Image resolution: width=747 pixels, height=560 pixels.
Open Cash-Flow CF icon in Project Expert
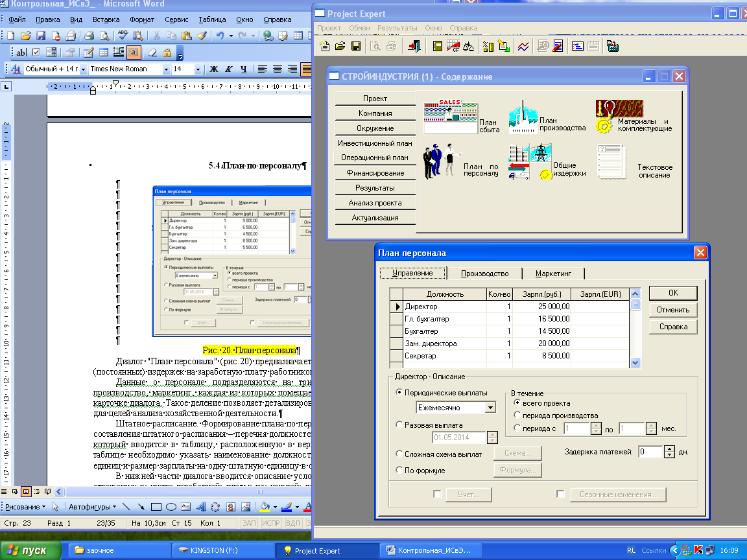(453, 46)
